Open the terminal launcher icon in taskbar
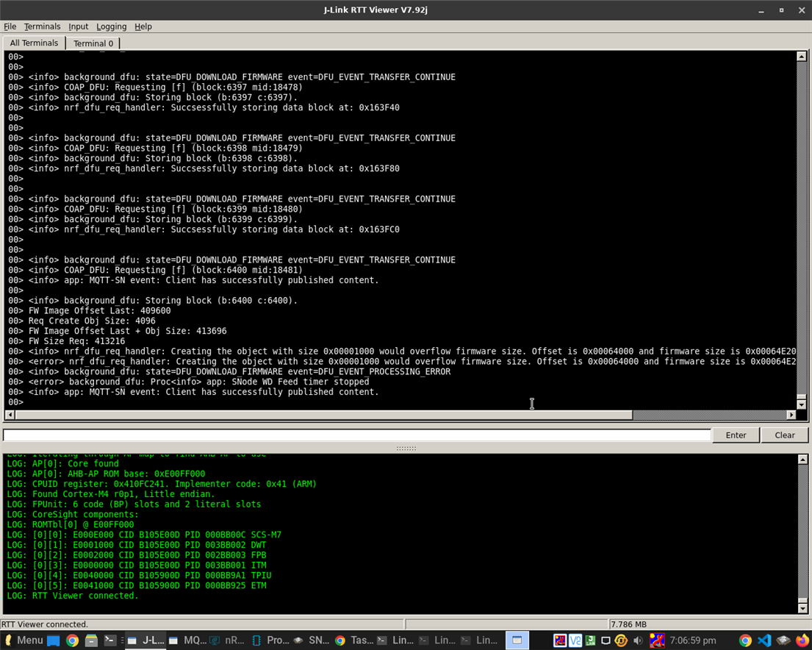Viewport: 812px width, 650px height. (109, 640)
